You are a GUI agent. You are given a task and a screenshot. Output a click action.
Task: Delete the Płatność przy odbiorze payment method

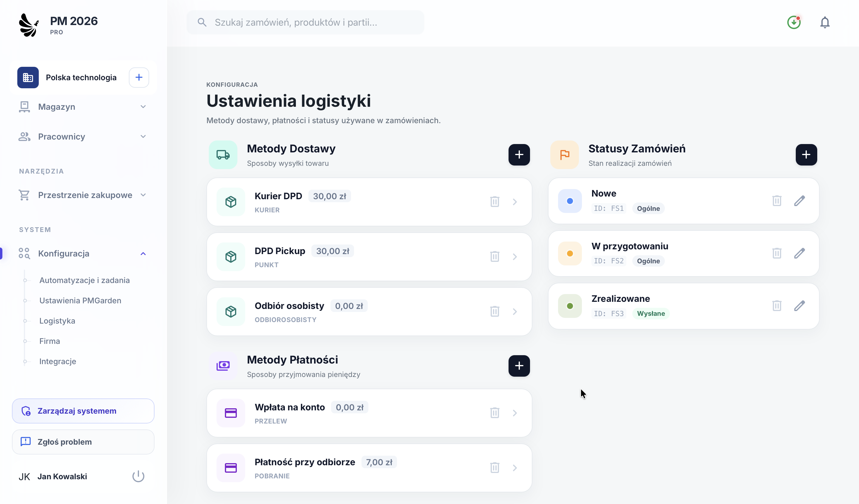tap(495, 468)
